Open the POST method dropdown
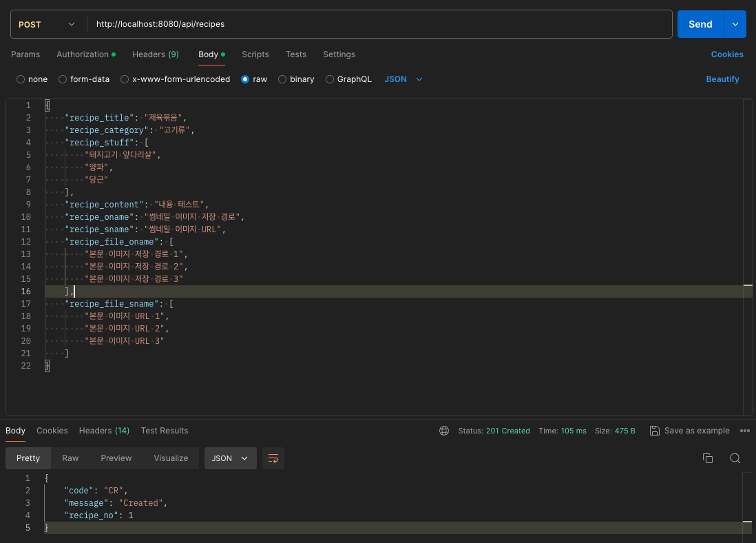 pos(47,24)
